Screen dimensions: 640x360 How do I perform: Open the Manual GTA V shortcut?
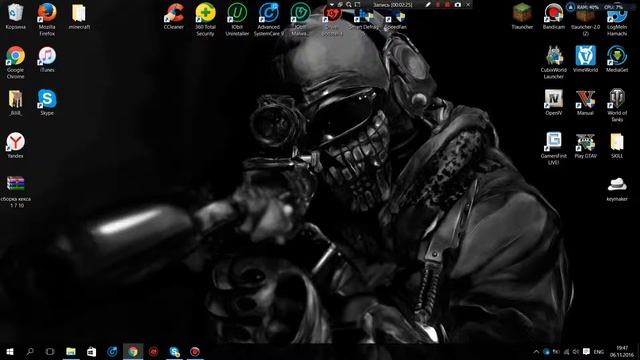585,102
